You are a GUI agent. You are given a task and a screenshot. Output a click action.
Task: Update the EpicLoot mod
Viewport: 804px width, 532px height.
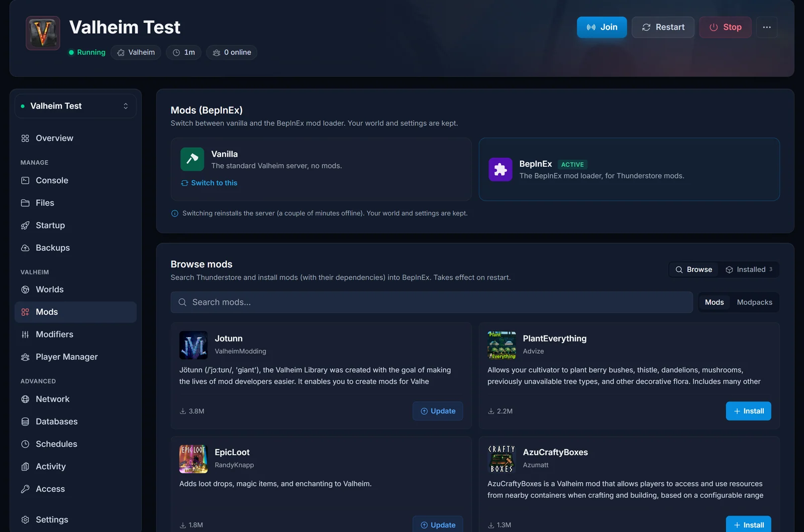click(x=438, y=524)
